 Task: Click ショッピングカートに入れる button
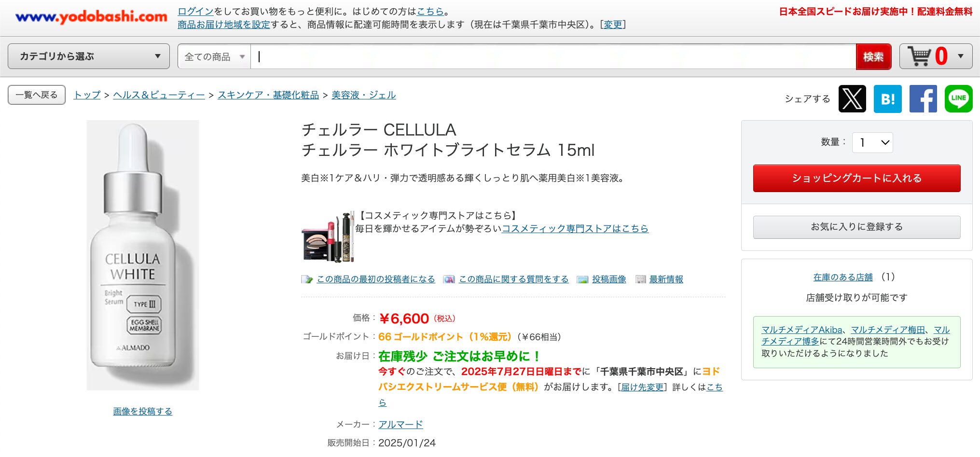[x=856, y=178]
